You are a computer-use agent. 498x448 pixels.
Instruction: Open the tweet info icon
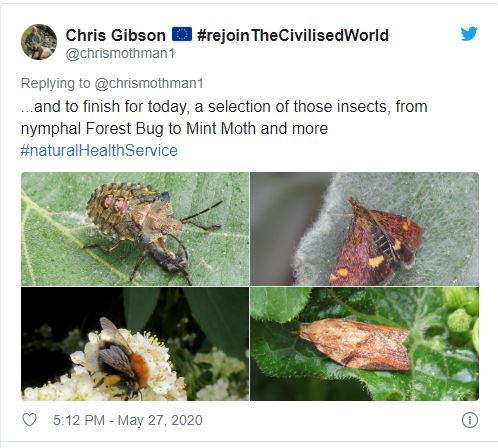(x=470, y=420)
